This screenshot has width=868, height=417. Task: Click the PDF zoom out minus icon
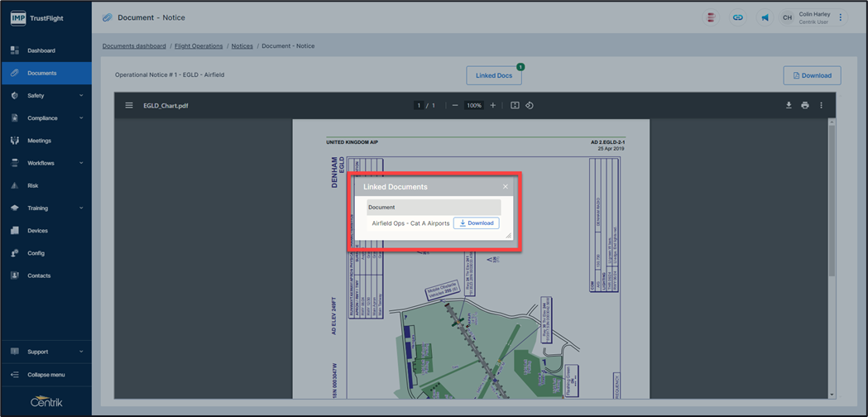[x=455, y=106]
